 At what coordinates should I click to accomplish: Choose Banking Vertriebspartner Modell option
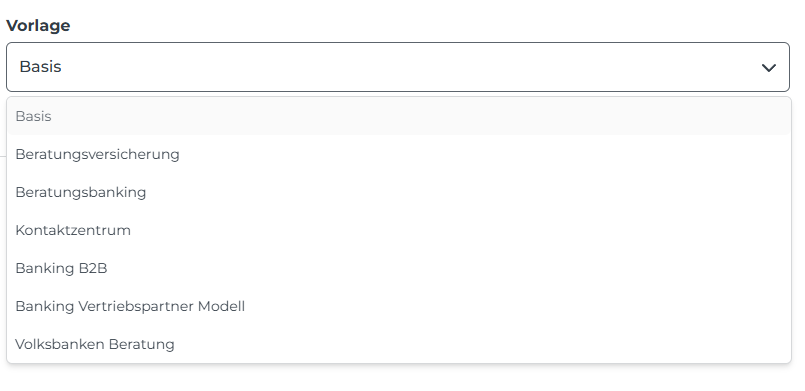coord(398,306)
